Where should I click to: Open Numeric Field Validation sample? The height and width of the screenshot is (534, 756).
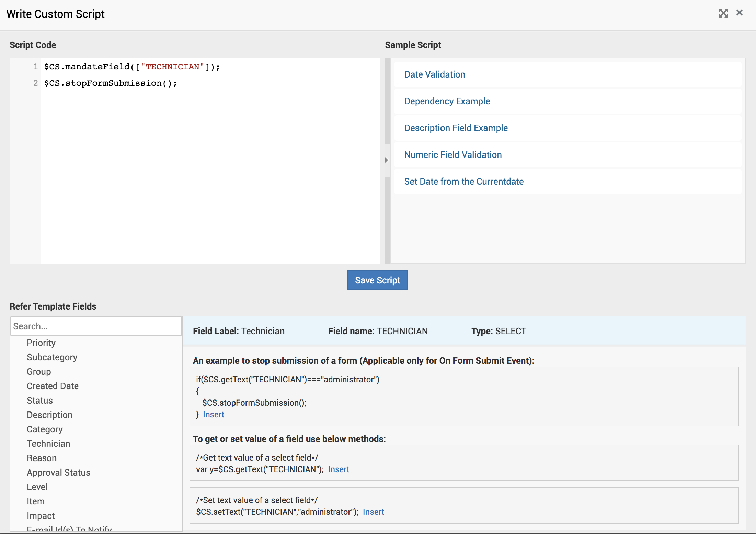453,155
